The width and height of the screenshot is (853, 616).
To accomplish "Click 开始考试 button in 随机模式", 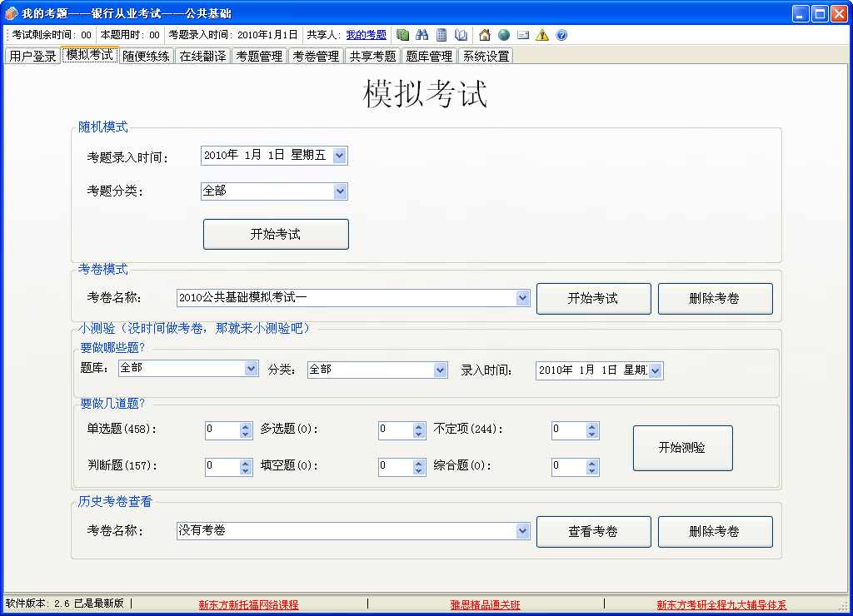I will coord(276,235).
